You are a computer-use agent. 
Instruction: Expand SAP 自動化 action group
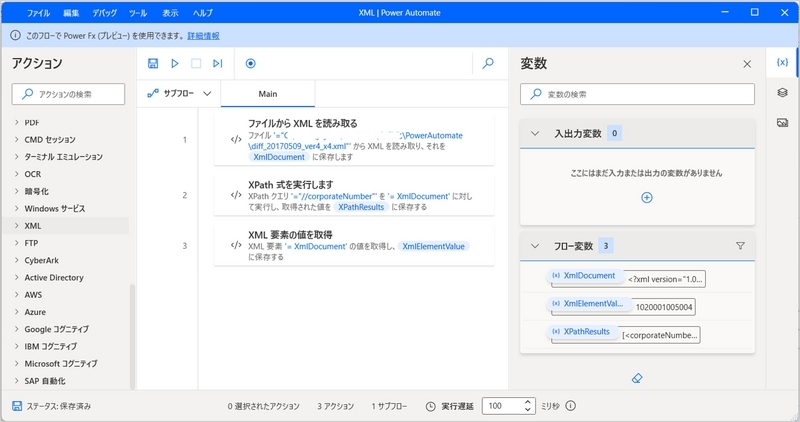(x=16, y=381)
